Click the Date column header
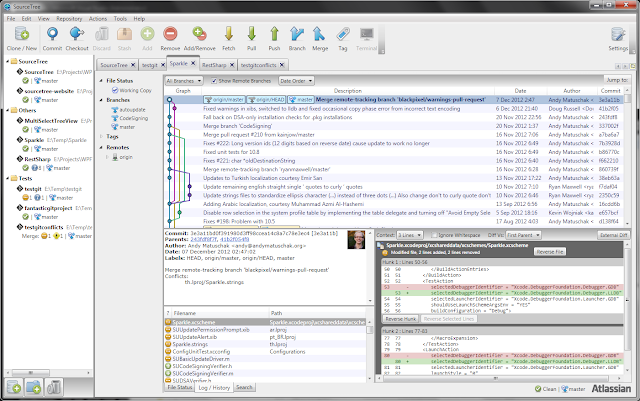640x401 pixels. click(x=520, y=91)
